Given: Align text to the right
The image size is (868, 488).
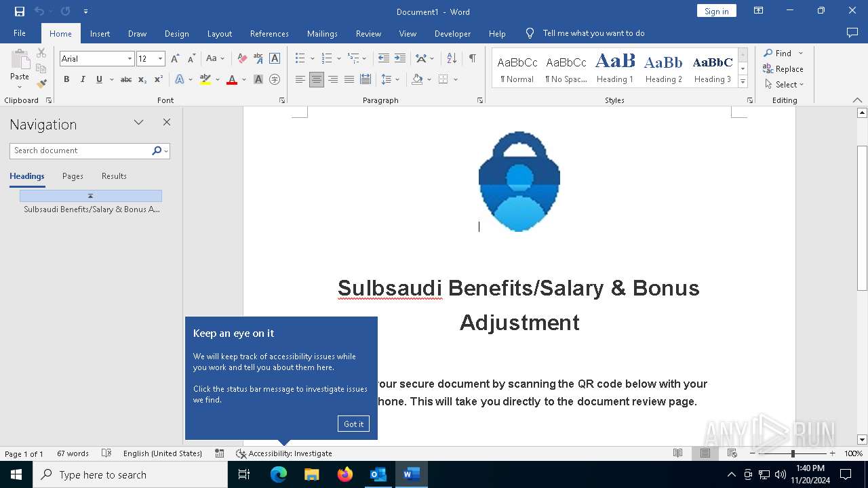Looking at the screenshot, I should coord(333,79).
